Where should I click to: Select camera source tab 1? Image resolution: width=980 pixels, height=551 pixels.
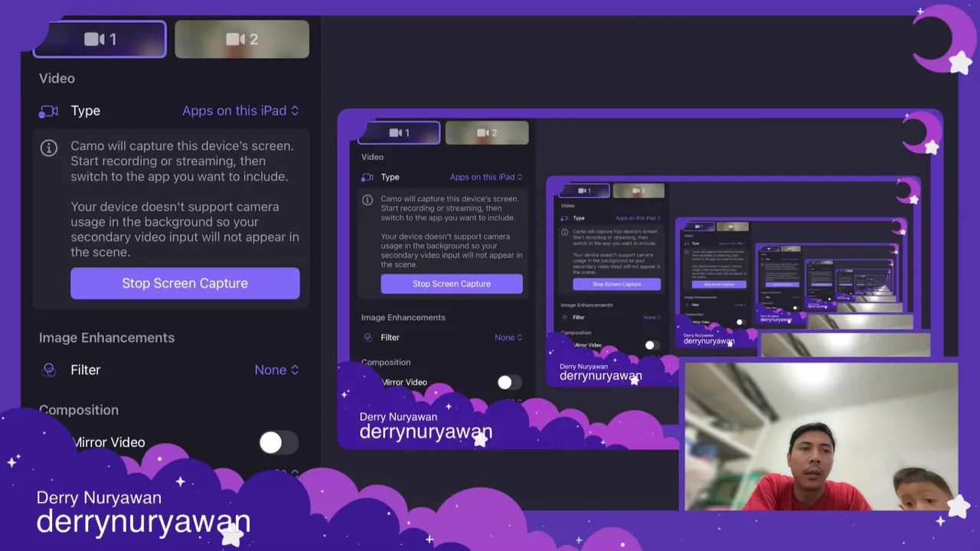[x=100, y=39]
